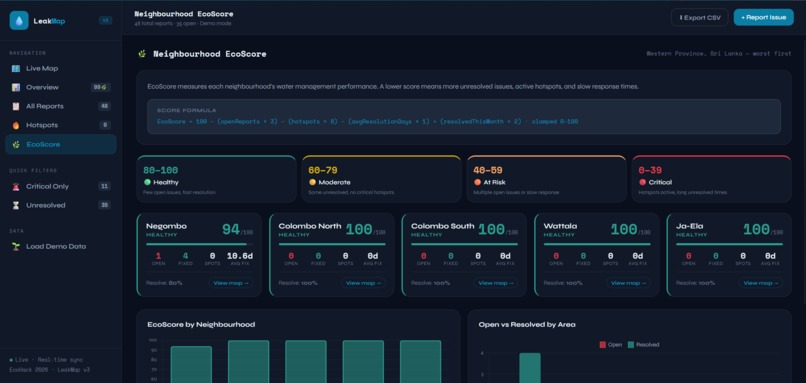The height and width of the screenshot is (383, 806).
Task: Click the red Critical status dot
Action: [x=642, y=183]
